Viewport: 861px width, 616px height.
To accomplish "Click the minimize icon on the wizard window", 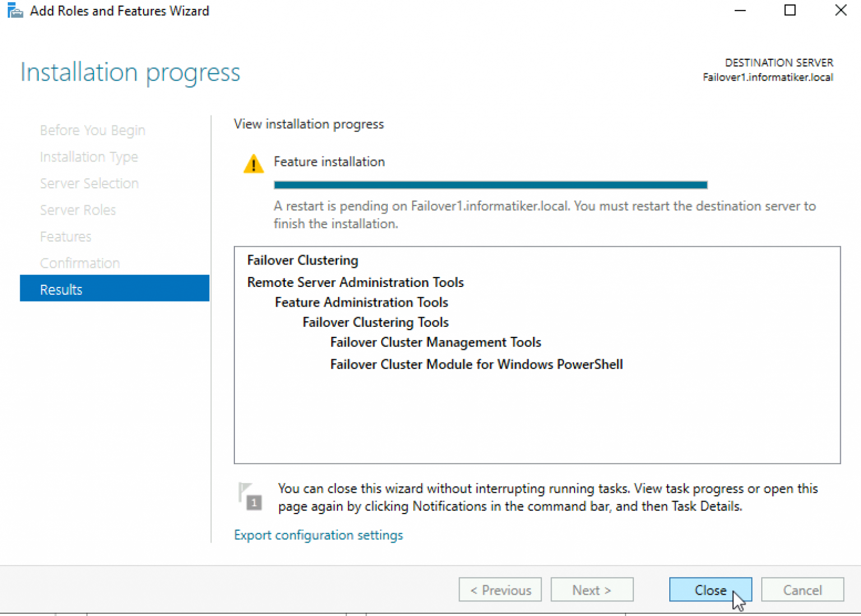I will click(x=740, y=10).
